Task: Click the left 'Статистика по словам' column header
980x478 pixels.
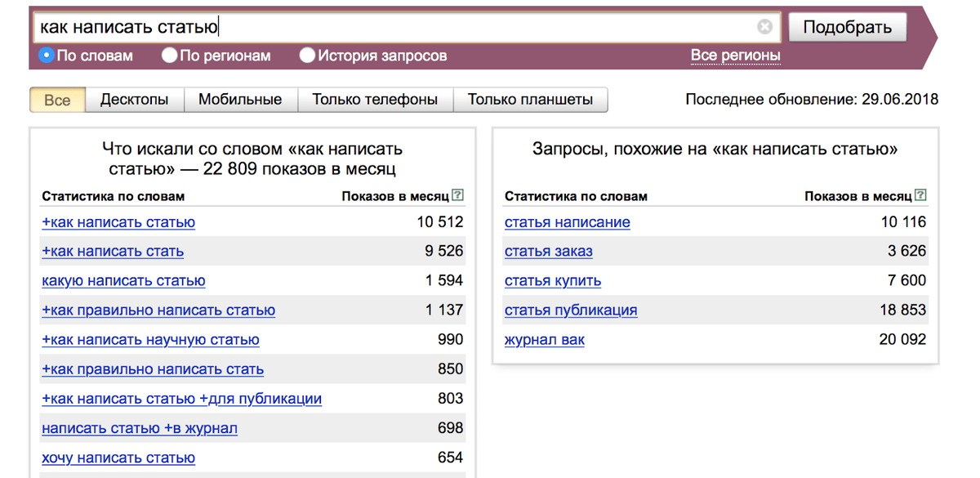Action: point(113,196)
